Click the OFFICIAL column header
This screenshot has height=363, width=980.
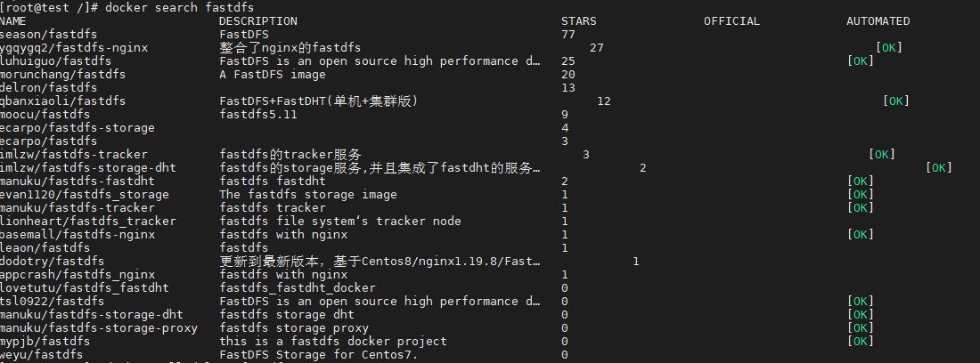click(731, 21)
